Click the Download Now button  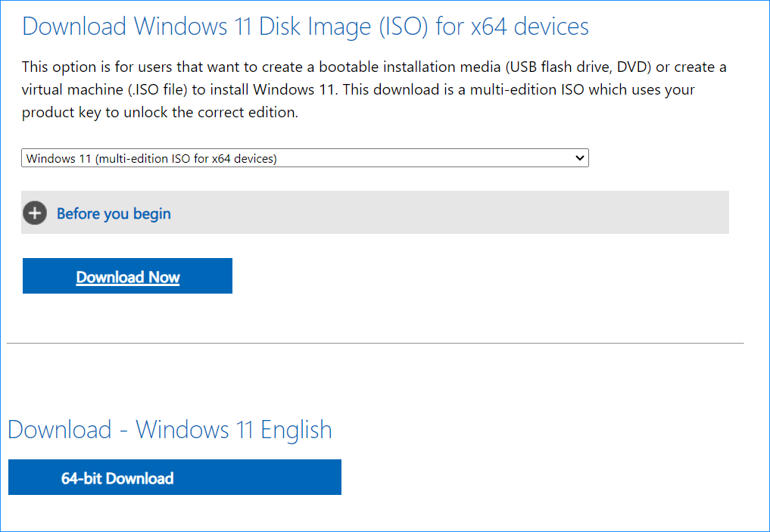(127, 275)
